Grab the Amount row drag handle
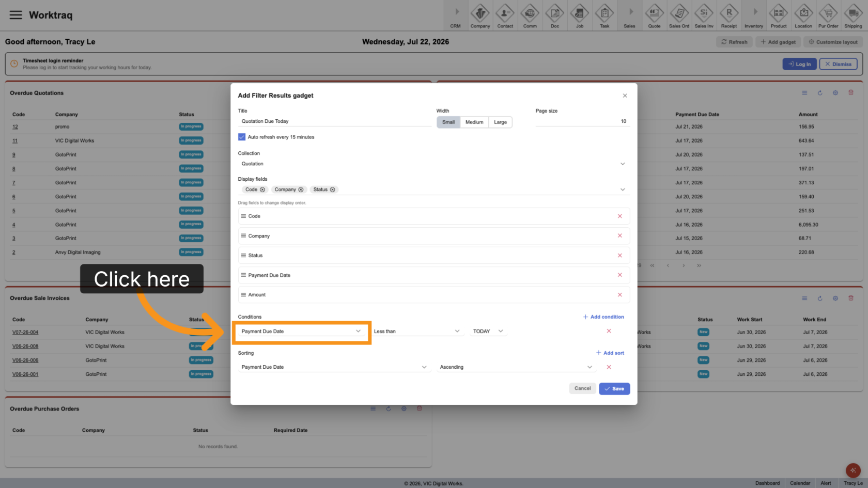This screenshot has width=868, height=488. click(243, 295)
